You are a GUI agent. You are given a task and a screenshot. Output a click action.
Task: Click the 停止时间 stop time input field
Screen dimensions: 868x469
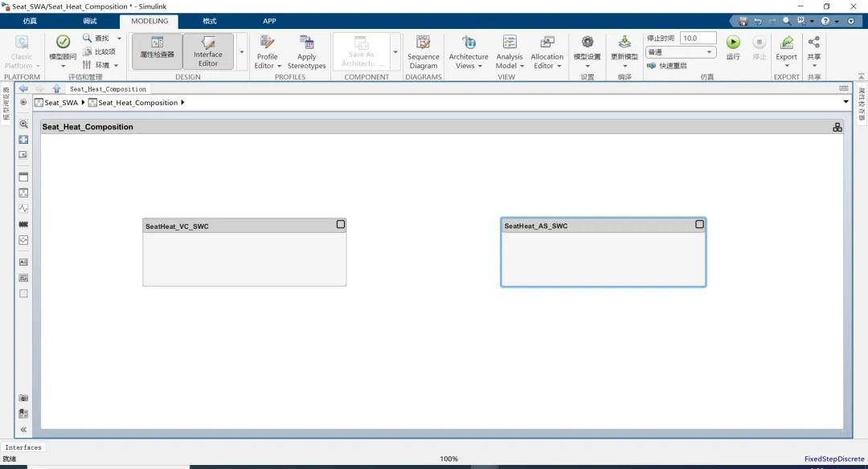[x=698, y=38]
